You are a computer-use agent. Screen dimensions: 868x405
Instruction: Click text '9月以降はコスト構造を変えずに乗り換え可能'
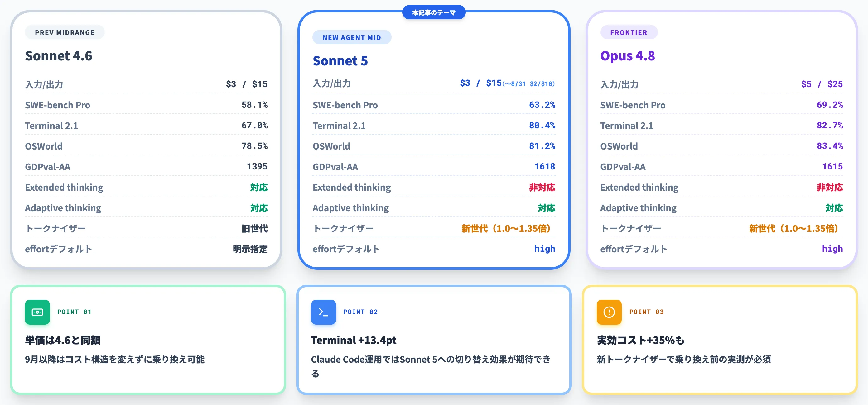[x=115, y=359]
